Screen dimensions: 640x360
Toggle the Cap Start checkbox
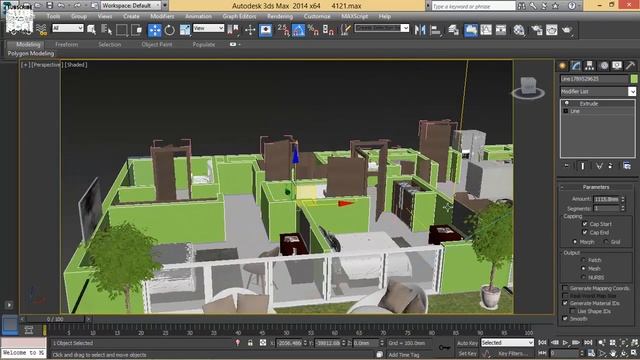[x=585, y=224]
